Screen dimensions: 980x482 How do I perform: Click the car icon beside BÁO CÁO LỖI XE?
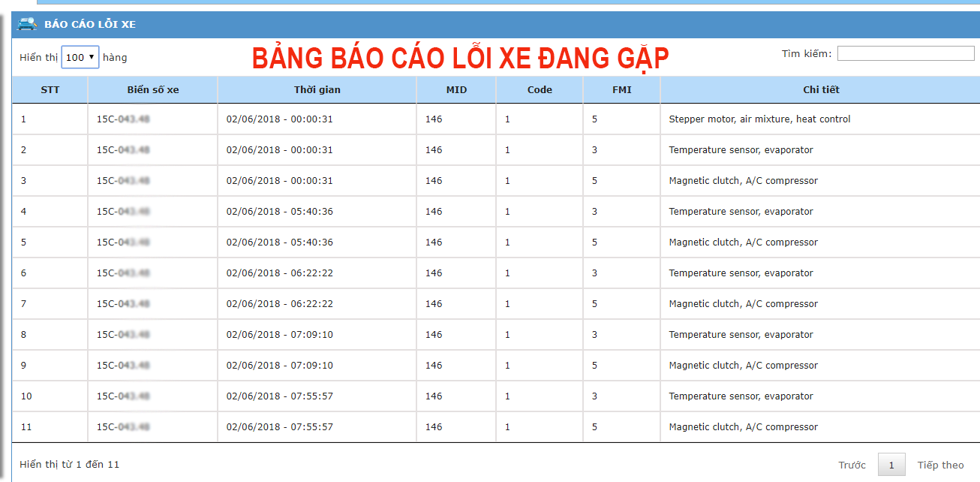[x=27, y=24]
